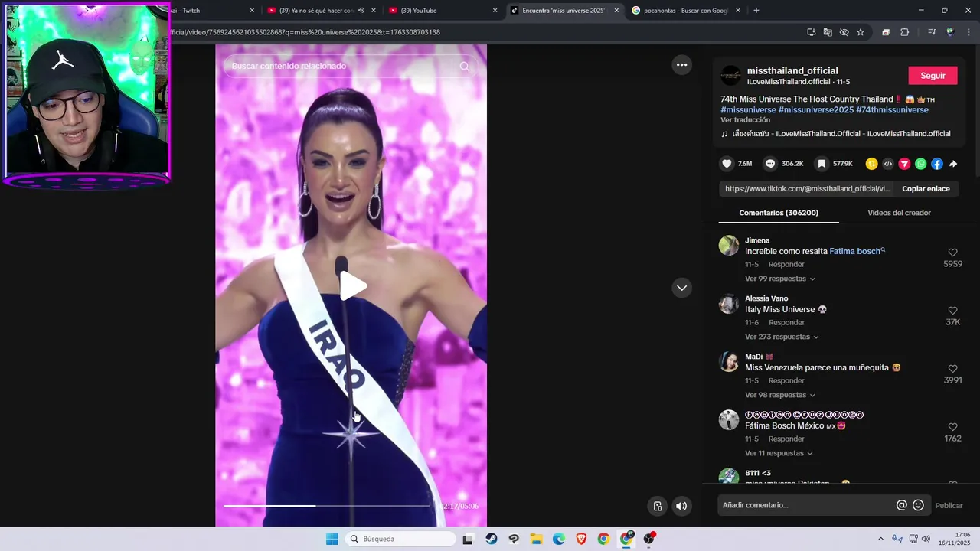Expand Ver 273 respuestas under Alessia Vano
This screenshot has height=551, width=980.
click(x=782, y=337)
